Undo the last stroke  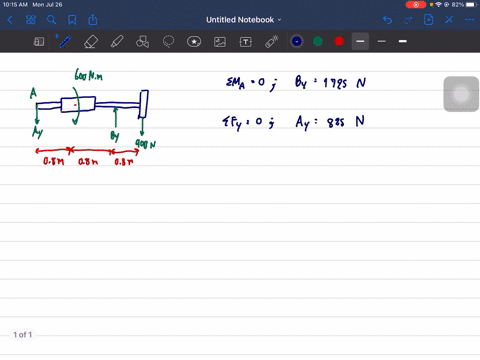[387, 20]
